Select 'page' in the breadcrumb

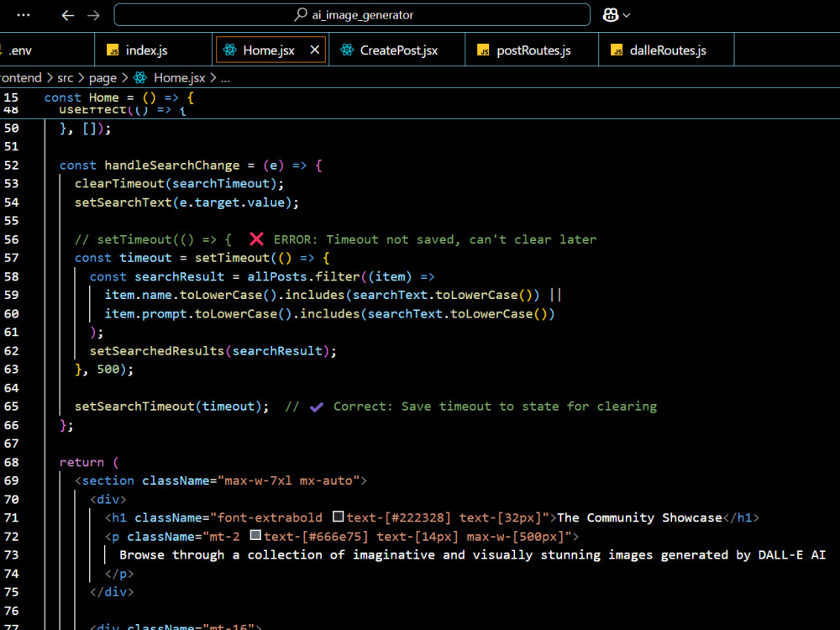[x=102, y=78]
